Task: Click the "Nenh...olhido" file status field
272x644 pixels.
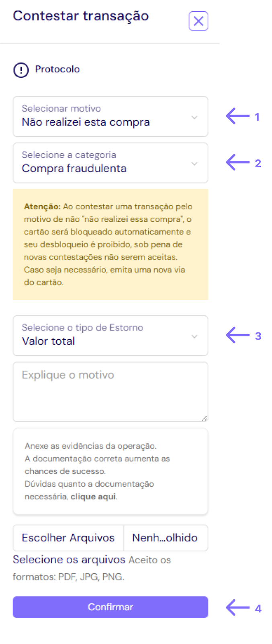Action: pyautogui.click(x=165, y=538)
